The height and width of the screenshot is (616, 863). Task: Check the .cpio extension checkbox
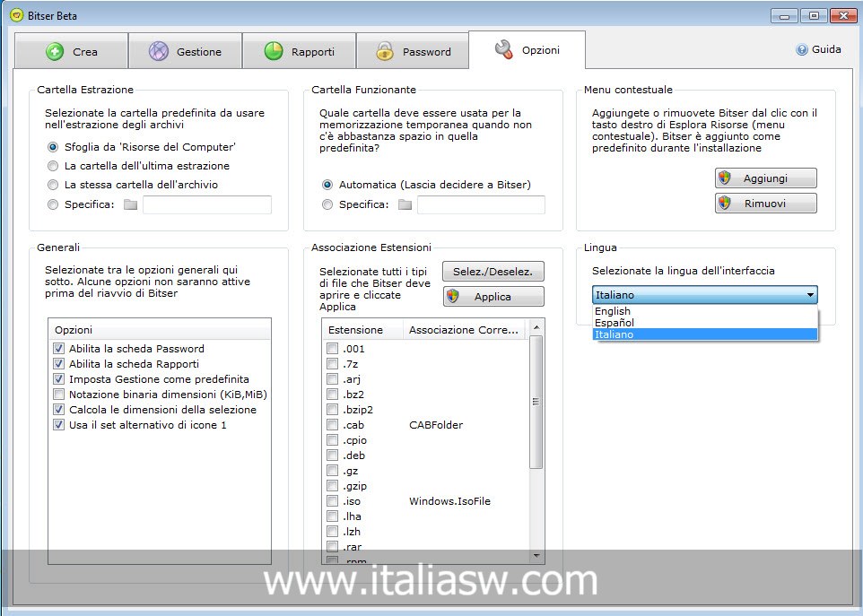click(x=333, y=440)
